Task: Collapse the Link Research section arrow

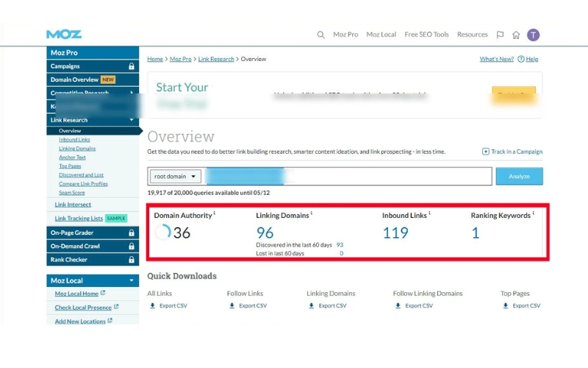Action: 132,120
